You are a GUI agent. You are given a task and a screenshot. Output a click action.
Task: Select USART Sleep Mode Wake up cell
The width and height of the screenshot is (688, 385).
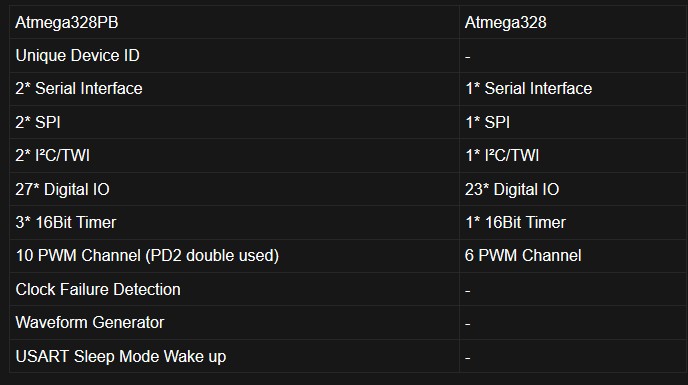pyautogui.click(x=234, y=356)
